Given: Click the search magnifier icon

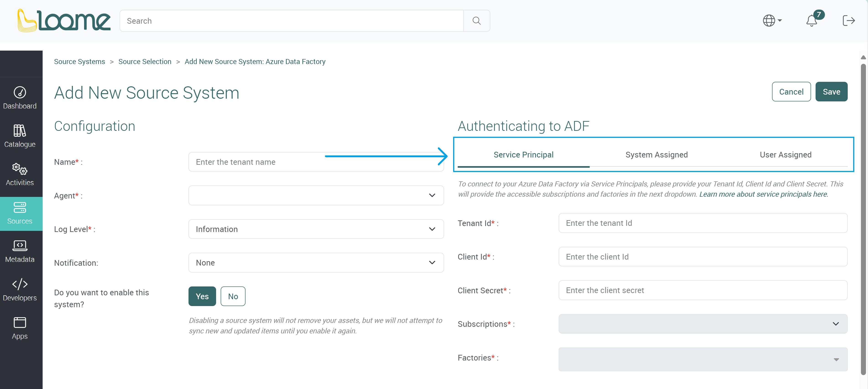Looking at the screenshot, I should (x=476, y=21).
